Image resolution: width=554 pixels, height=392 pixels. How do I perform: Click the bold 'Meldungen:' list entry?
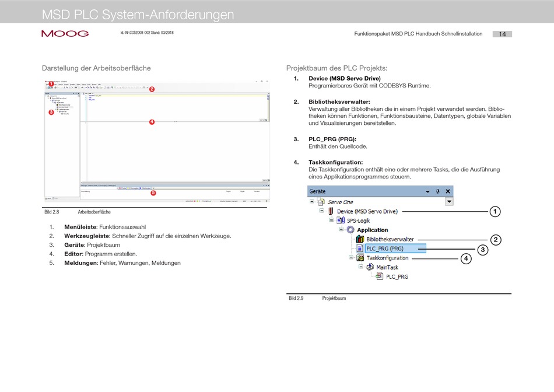tap(81, 263)
